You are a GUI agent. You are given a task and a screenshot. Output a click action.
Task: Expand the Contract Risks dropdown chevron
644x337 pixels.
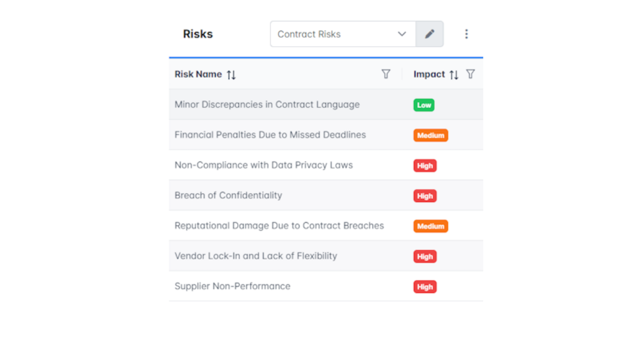pyautogui.click(x=402, y=34)
